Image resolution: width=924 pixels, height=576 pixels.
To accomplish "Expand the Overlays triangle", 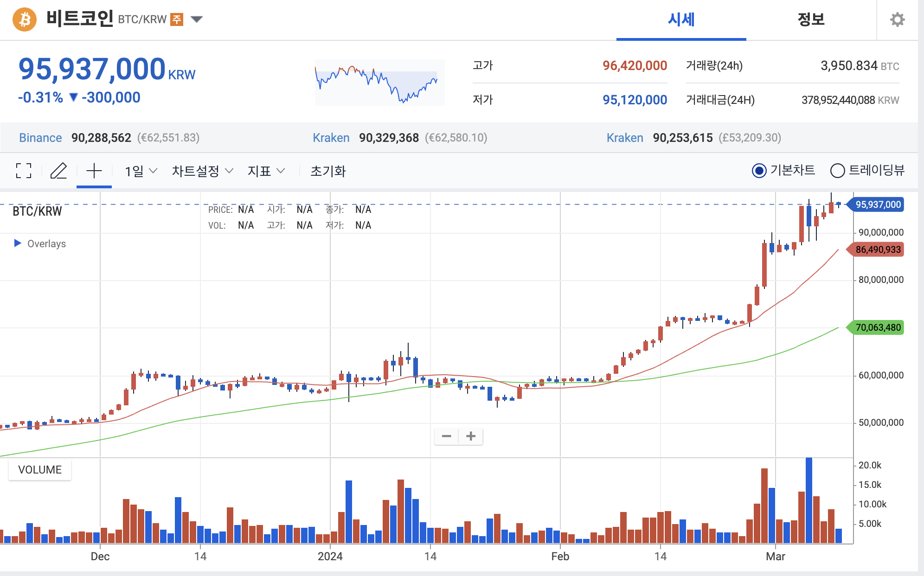I will (18, 243).
